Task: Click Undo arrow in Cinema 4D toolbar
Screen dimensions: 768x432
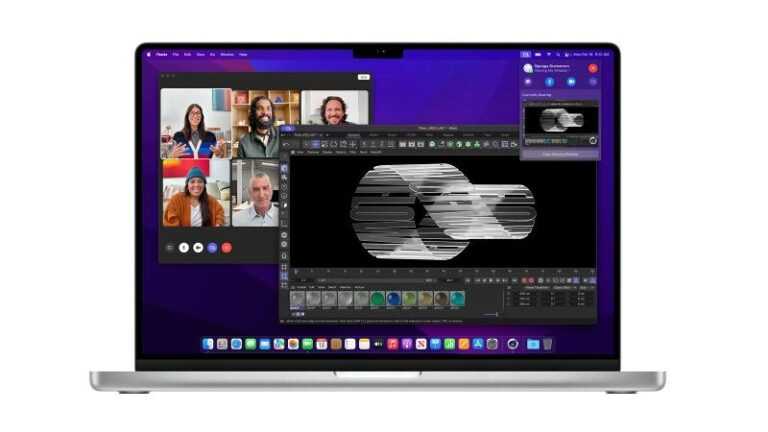Action: tap(286, 144)
